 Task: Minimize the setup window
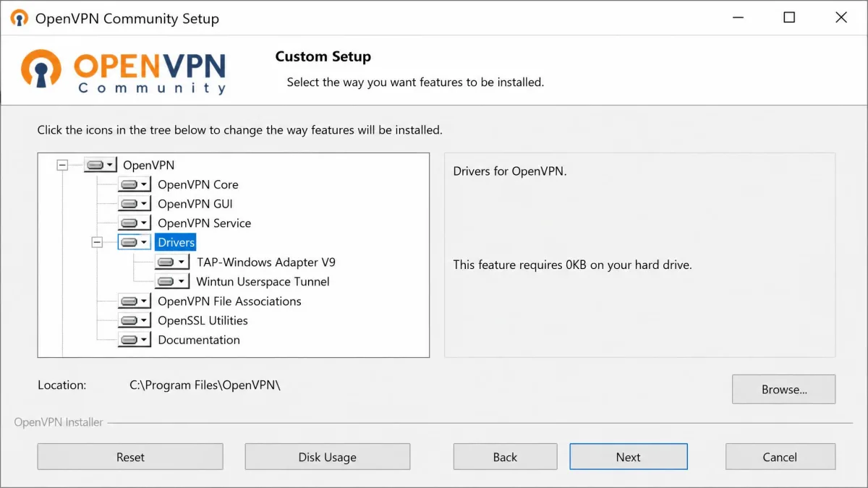coord(737,18)
